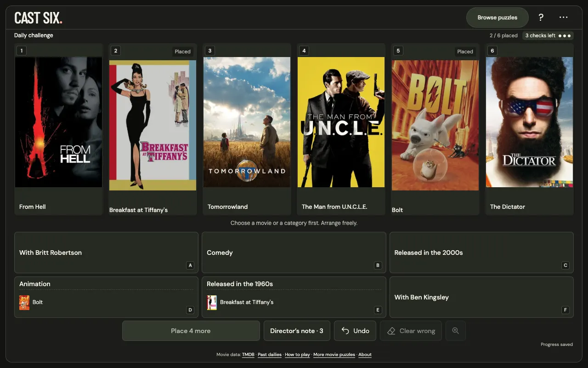The image size is (588, 368).
Task: Open the TMDB link
Action: (248, 355)
